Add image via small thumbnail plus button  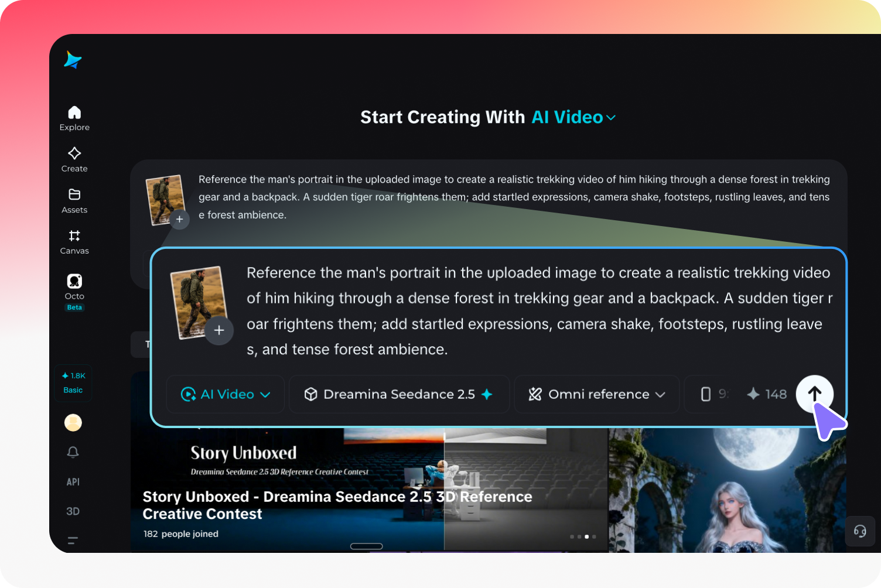180,220
